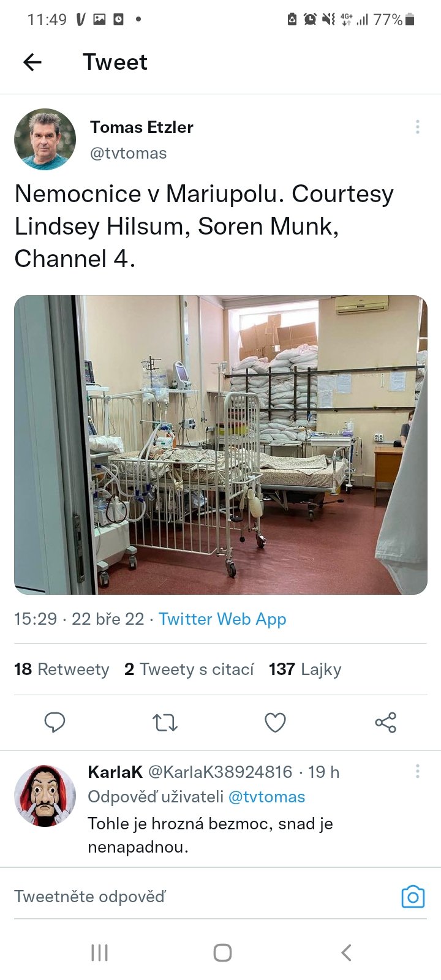This screenshot has width=441, height=980.
Task: Open the tweet's three-dot overflow menu
Action: [x=417, y=127]
